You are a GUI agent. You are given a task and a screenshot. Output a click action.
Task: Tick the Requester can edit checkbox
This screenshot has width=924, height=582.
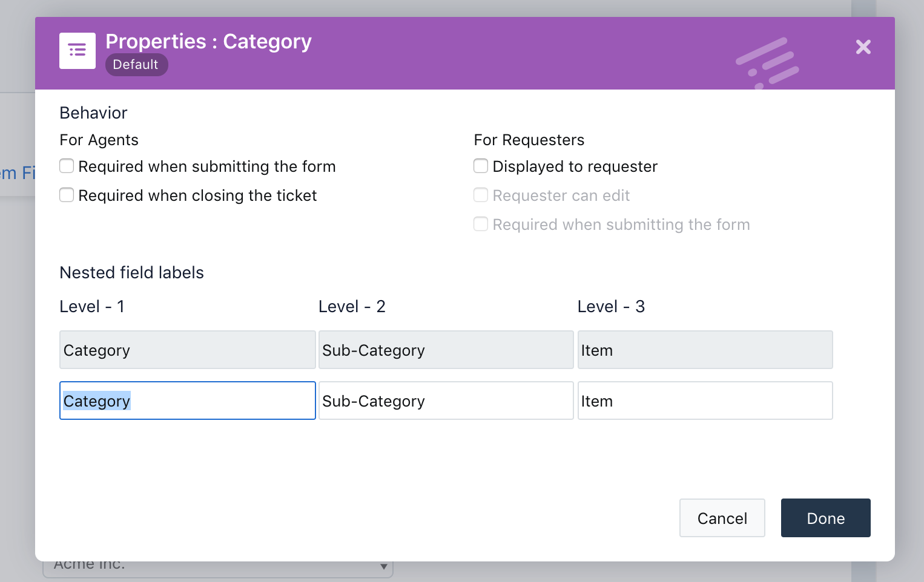point(481,195)
